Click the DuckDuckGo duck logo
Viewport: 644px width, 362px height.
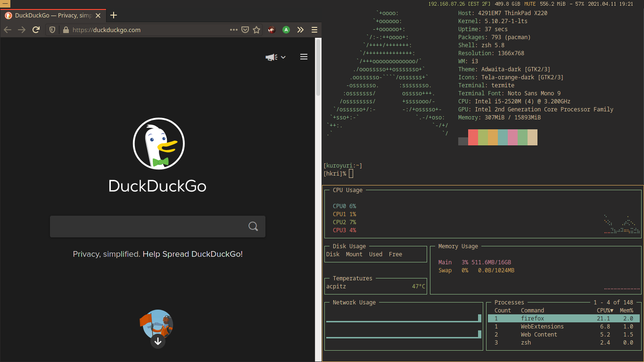tap(158, 143)
